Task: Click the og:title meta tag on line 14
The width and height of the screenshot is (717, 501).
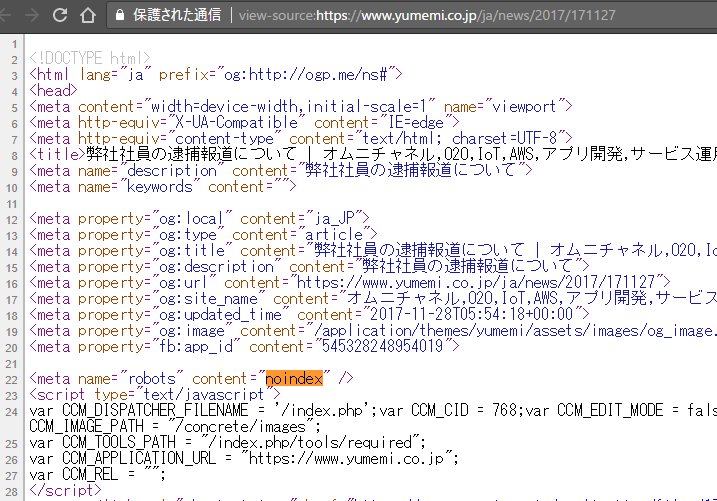Action: 373,250
